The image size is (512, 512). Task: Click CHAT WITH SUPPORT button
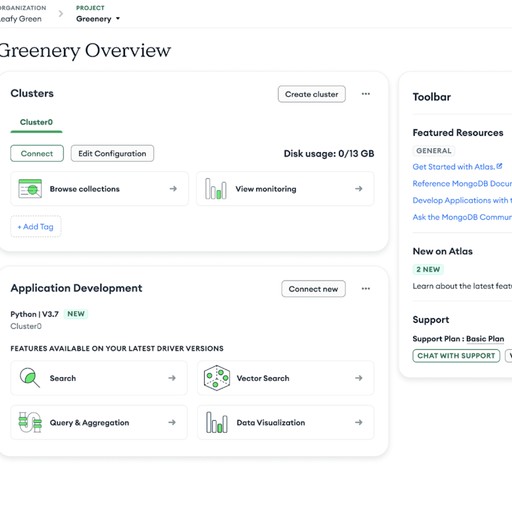click(456, 356)
